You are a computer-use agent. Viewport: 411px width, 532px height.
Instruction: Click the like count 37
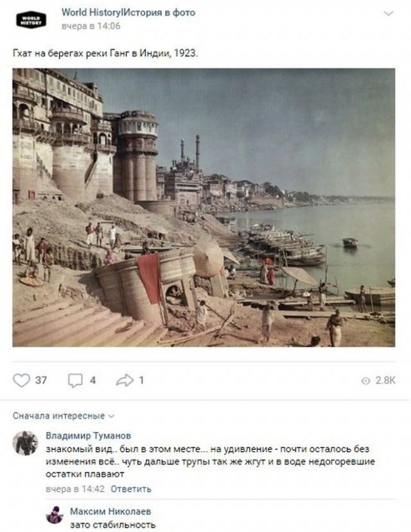[41, 381]
